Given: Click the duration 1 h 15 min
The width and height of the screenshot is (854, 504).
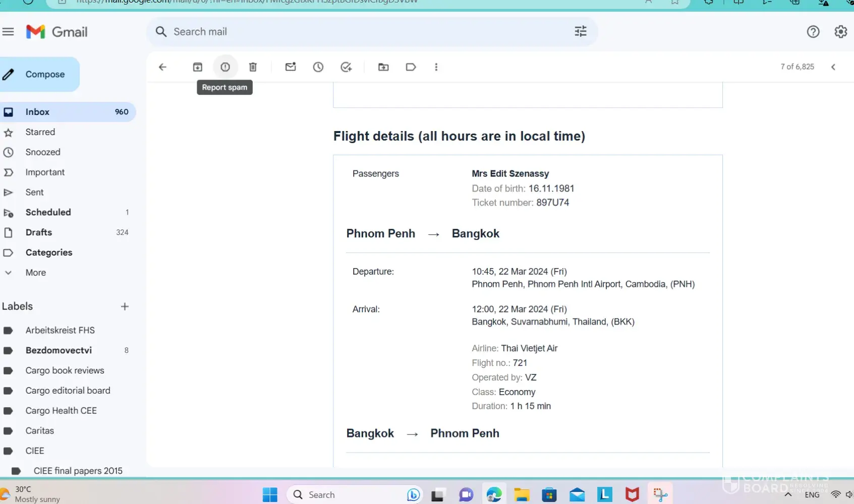Looking at the screenshot, I should pos(531,406).
